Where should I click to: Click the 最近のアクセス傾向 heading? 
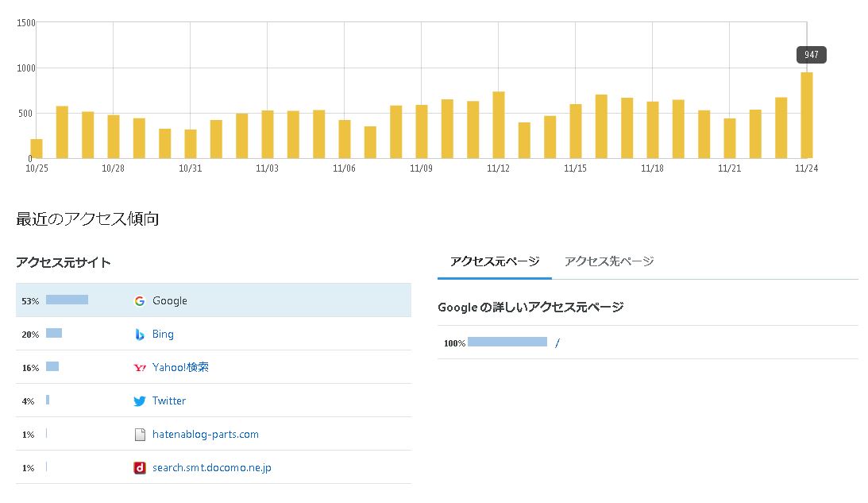click(87, 219)
